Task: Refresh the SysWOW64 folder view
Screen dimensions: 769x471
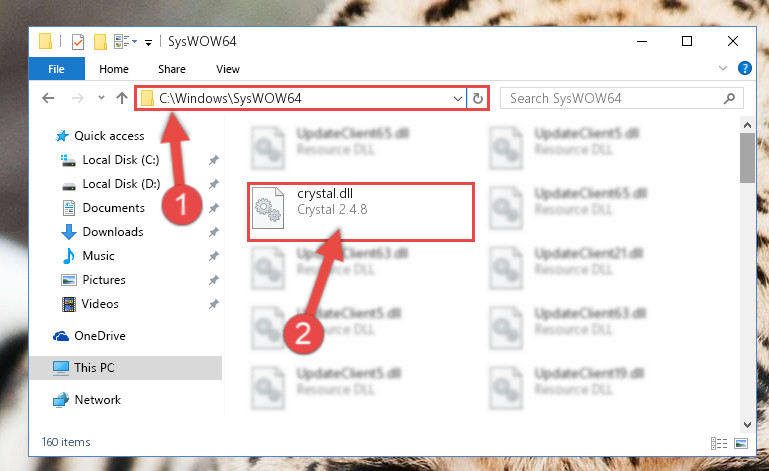Action: [478, 99]
